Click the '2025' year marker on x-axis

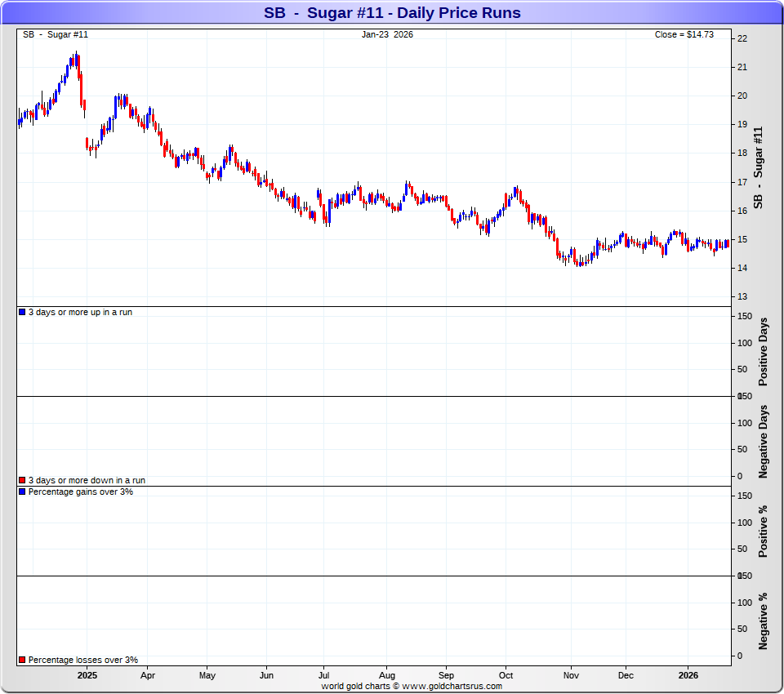87,675
